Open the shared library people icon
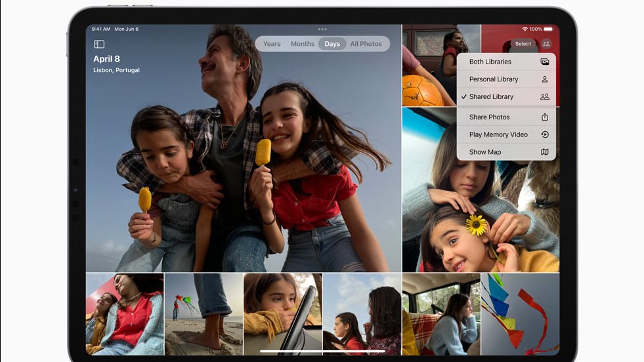This screenshot has width=644, height=362. click(546, 44)
